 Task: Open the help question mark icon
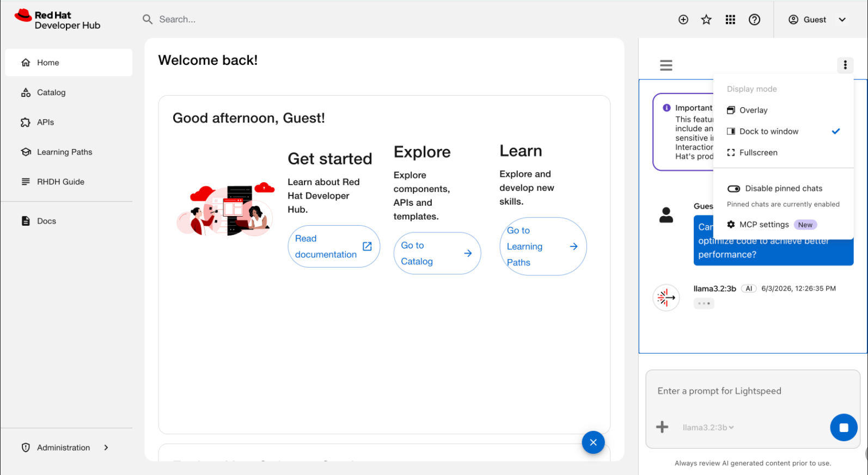(x=754, y=20)
